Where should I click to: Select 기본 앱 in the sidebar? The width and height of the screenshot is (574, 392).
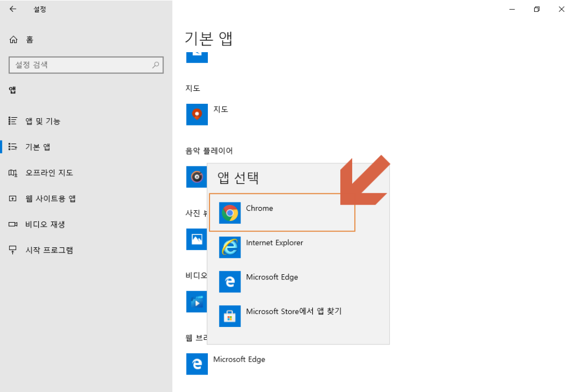click(86, 147)
